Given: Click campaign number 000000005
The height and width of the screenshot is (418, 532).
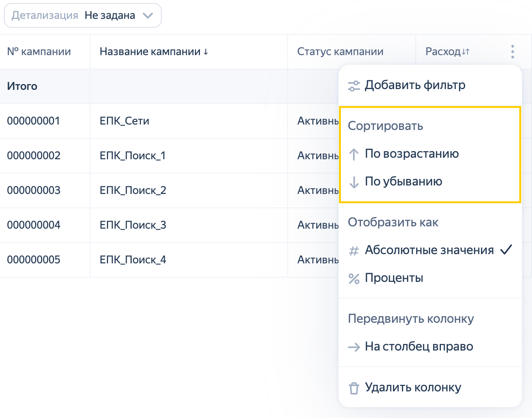Looking at the screenshot, I should 34,260.
